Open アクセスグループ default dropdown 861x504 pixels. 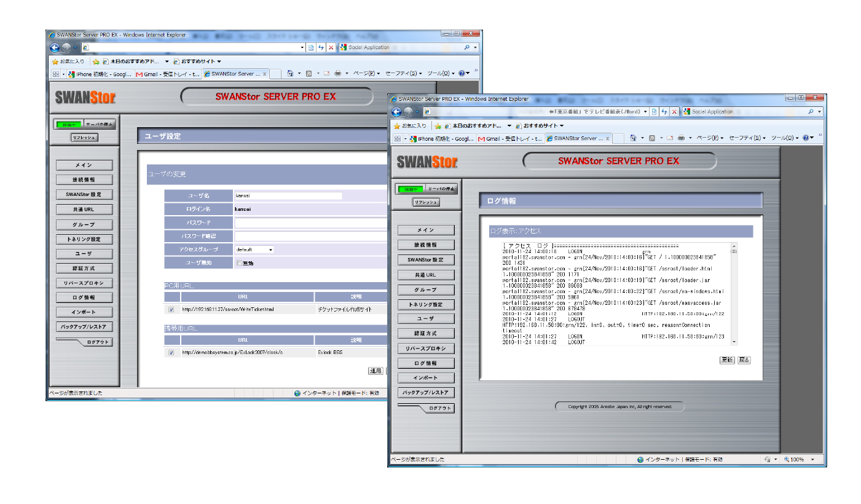coord(254,250)
